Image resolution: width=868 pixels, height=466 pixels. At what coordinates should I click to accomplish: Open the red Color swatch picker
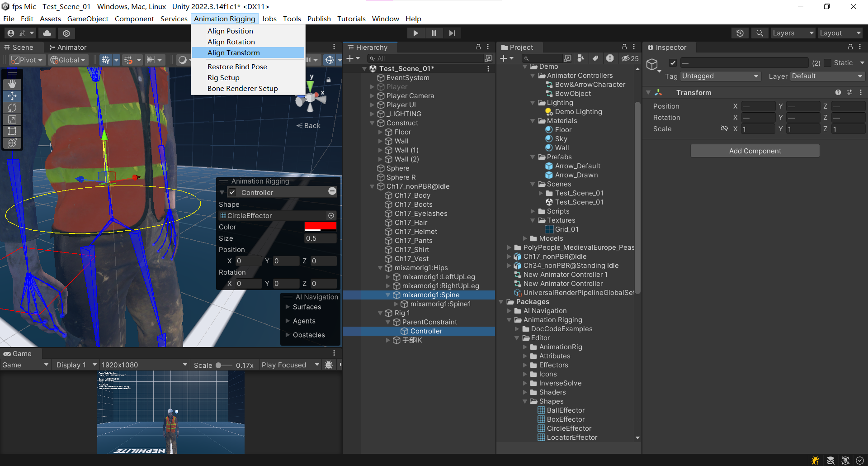click(320, 227)
